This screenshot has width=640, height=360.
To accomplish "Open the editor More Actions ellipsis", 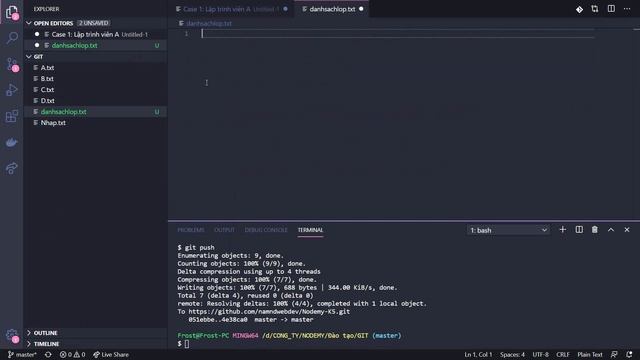I will [x=627, y=9].
